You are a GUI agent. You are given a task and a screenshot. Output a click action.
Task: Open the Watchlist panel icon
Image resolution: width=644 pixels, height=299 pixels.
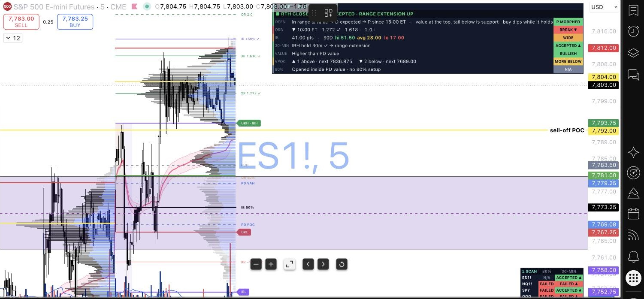click(633, 11)
